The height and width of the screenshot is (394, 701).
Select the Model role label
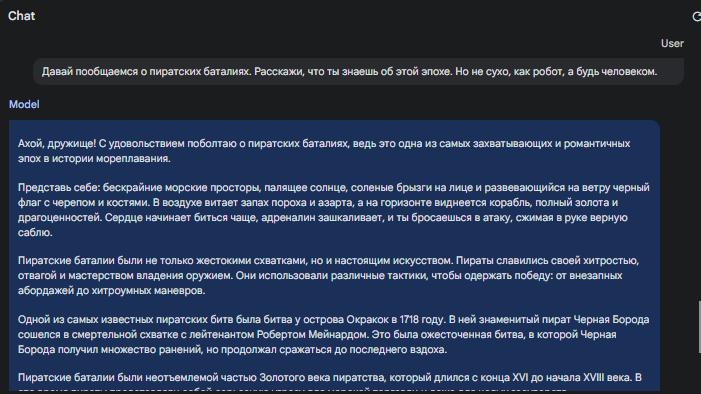click(x=24, y=104)
